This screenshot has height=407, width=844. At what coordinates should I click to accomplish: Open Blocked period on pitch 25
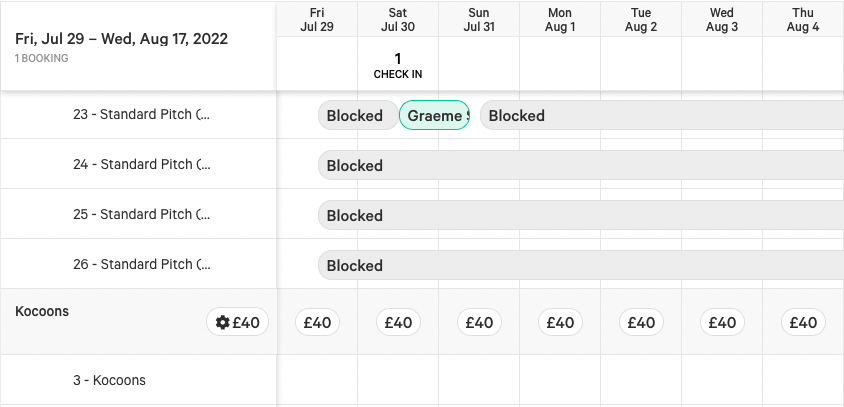tap(581, 215)
